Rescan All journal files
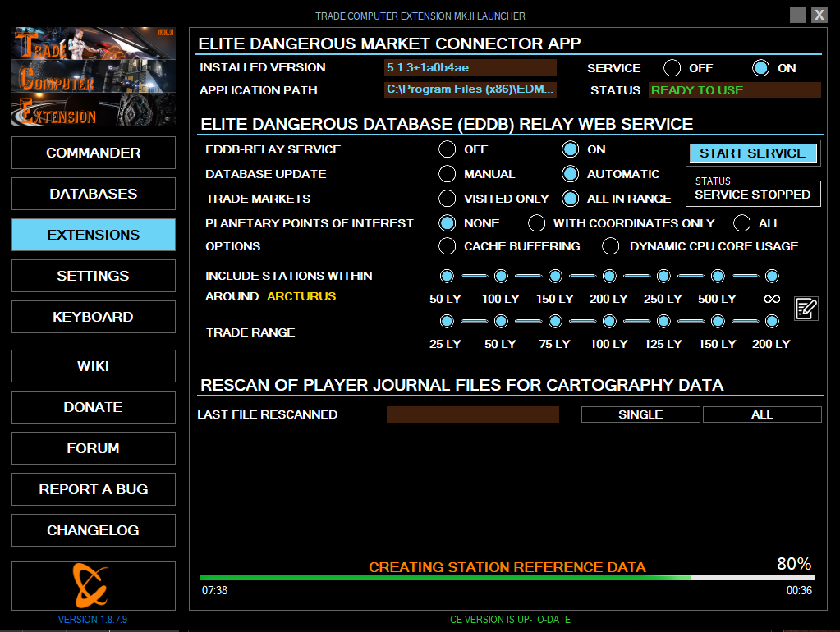The height and width of the screenshot is (632, 840). (x=762, y=414)
